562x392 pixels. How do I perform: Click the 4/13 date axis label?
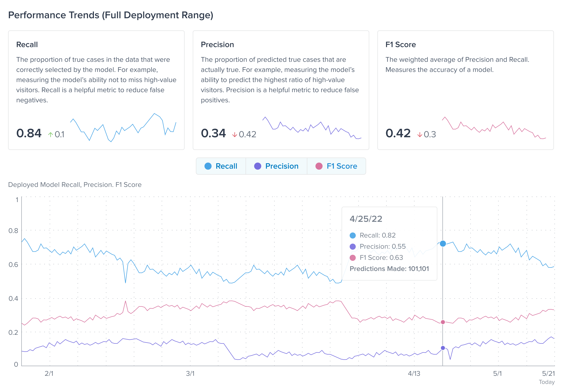414,373
